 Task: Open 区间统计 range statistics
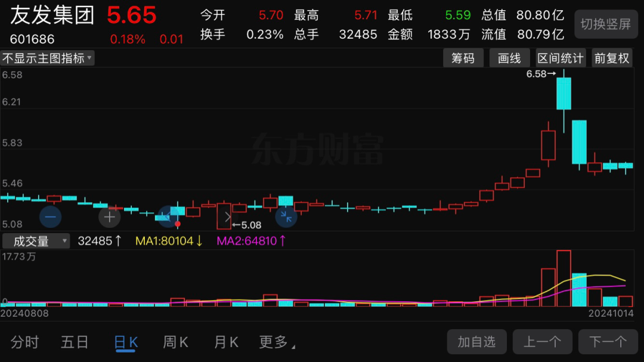click(x=560, y=58)
